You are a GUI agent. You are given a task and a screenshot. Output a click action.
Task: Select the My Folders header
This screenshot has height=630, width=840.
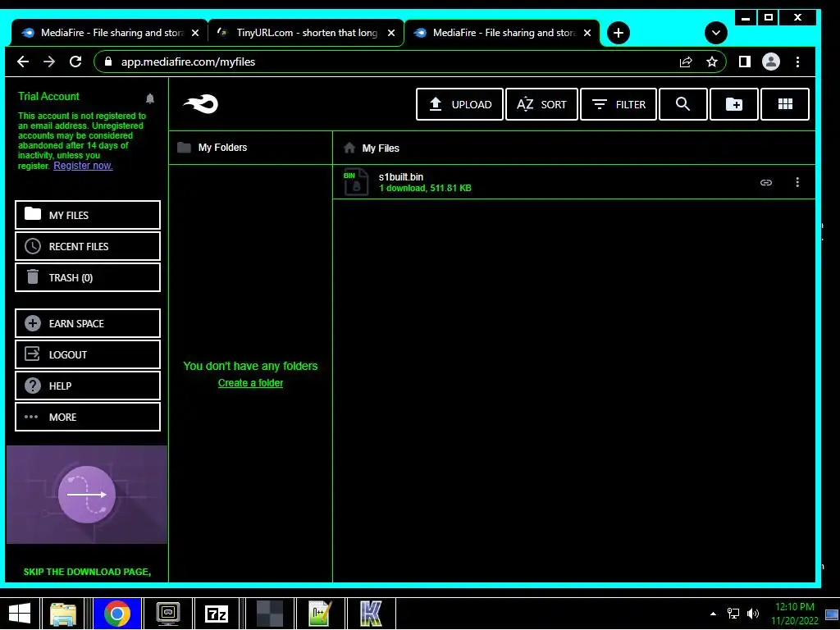[x=222, y=148]
